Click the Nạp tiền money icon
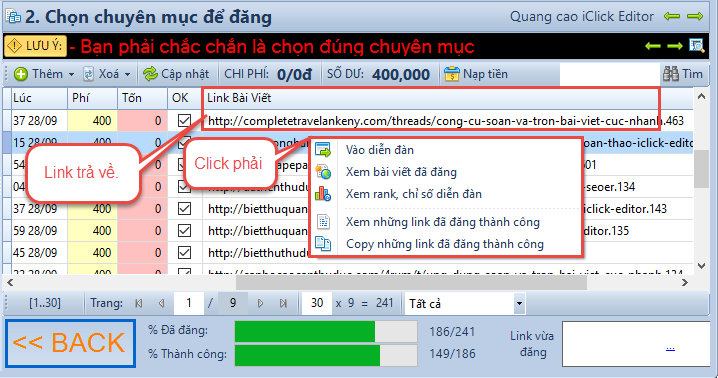This screenshot has height=378, width=718. coord(451,74)
